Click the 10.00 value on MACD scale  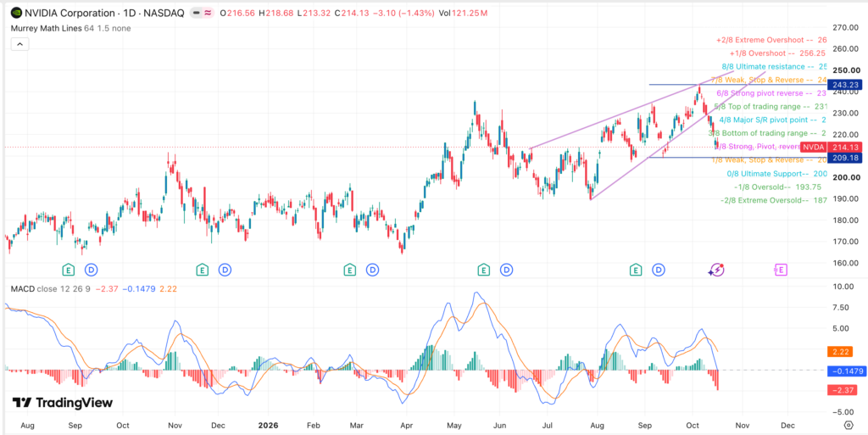[x=845, y=287]
